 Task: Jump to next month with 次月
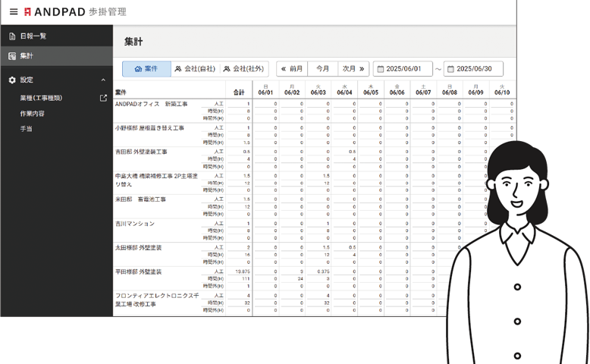point(353,69)
